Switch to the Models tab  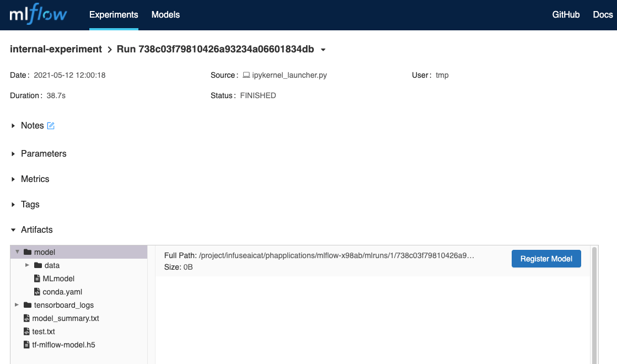(x=165, y=14)
